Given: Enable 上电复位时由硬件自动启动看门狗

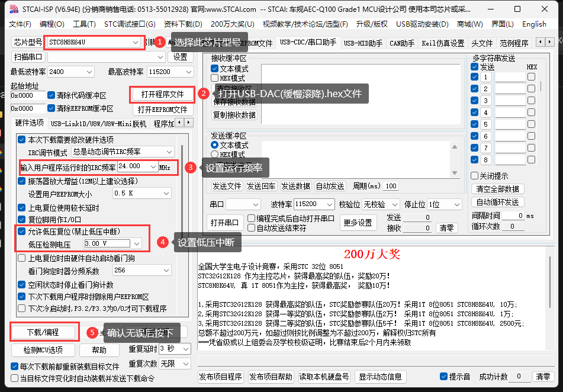Looking at the screenshot, I should 22,258.
